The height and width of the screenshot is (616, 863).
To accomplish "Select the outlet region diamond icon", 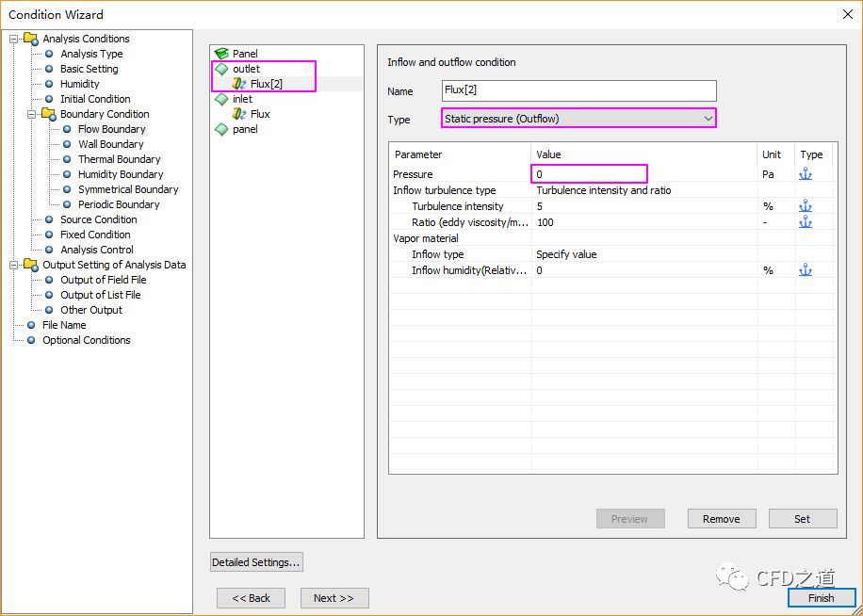I will point(221,69).
